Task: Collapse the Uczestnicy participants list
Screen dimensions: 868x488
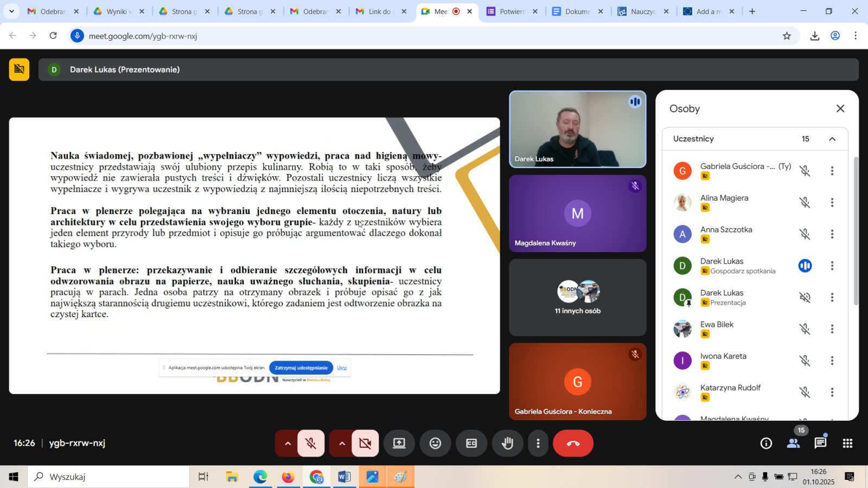Action: pyautogui.click(x=832, y=139)
